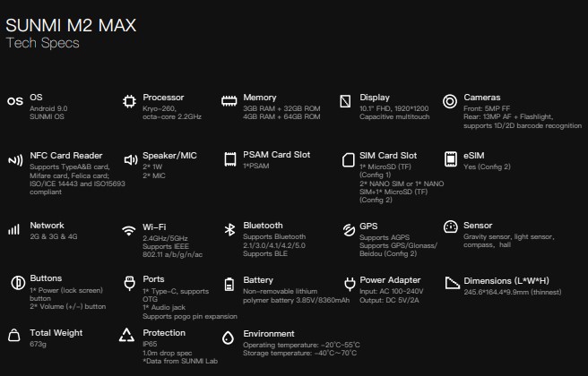Click the Processor chip icon
588x376 pixels.
point(129,101)
